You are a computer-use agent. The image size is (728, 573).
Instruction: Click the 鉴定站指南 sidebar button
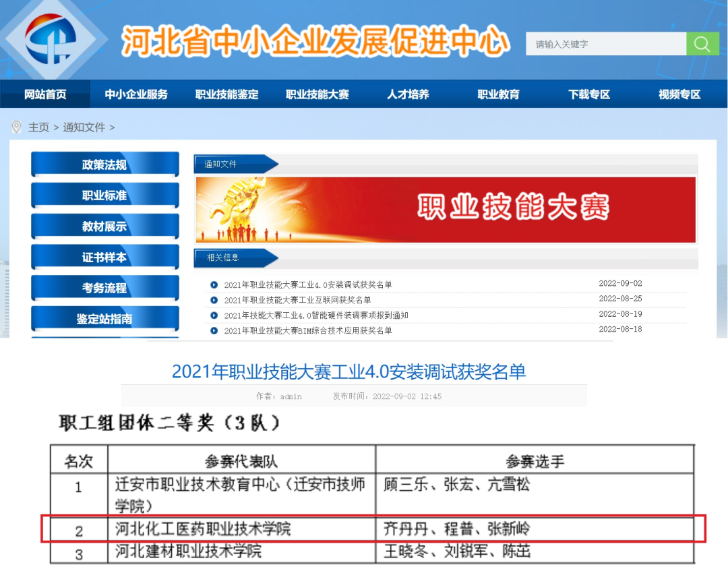click(x=105, y=319)
